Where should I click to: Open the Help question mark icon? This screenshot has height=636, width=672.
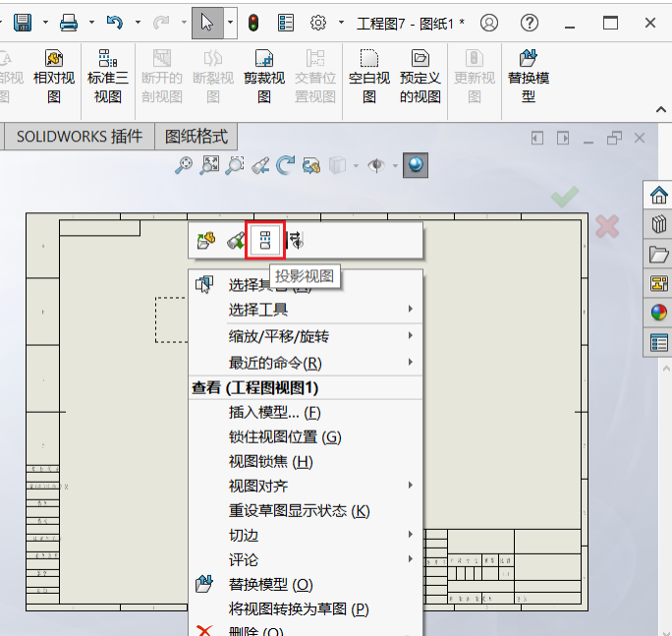pos(530,23)
